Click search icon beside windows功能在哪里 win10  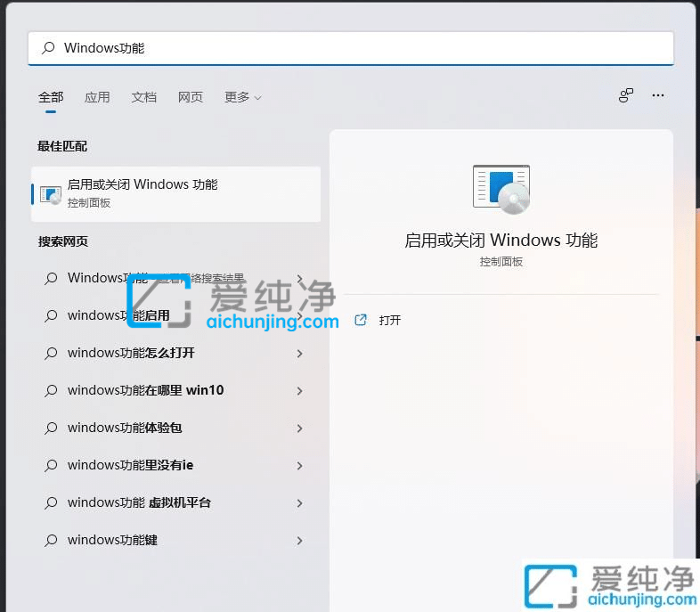51,391
